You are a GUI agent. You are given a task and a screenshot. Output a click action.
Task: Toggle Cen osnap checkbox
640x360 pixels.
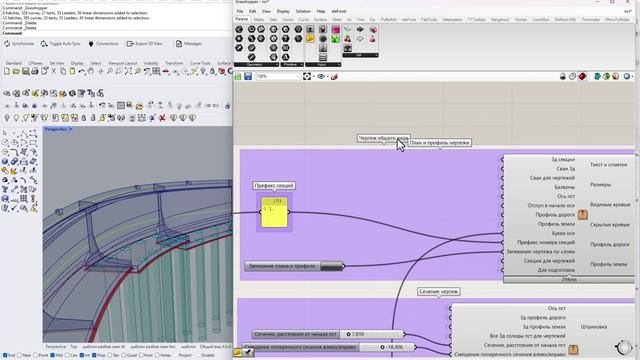67,356
